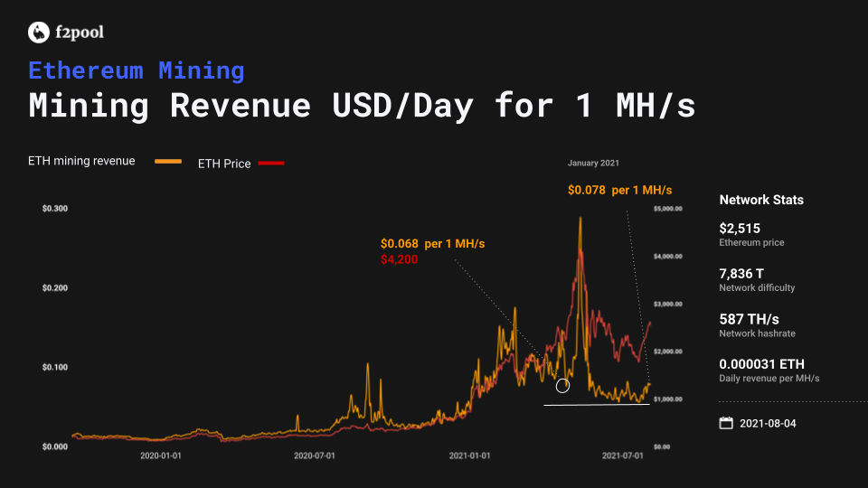
Task: Click the "2020-07-01" x-axis date
Action: (315, 455)
